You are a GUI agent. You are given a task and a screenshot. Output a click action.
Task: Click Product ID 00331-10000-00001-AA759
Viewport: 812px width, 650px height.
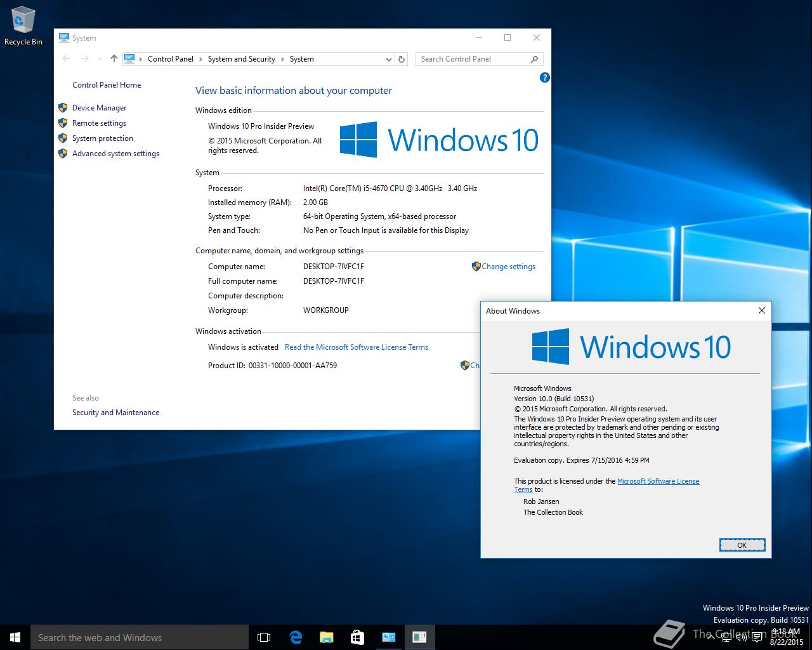click(273, 366)
